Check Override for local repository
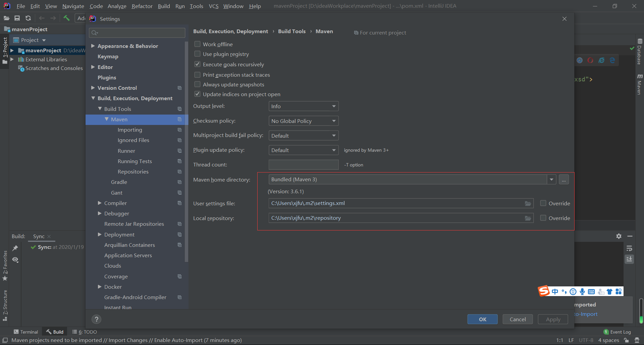644x345 pixels. click(x=543, y=218)
